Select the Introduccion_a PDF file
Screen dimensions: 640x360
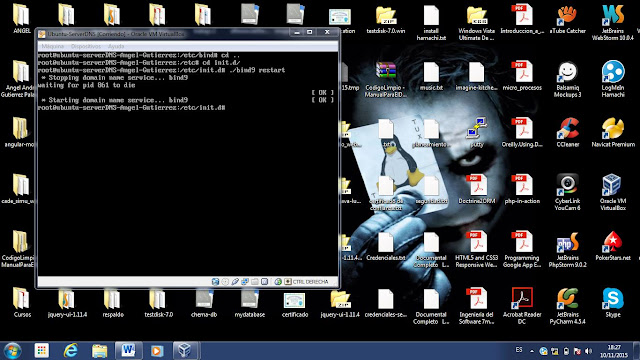pyautogui.click(x=522, y=19)
